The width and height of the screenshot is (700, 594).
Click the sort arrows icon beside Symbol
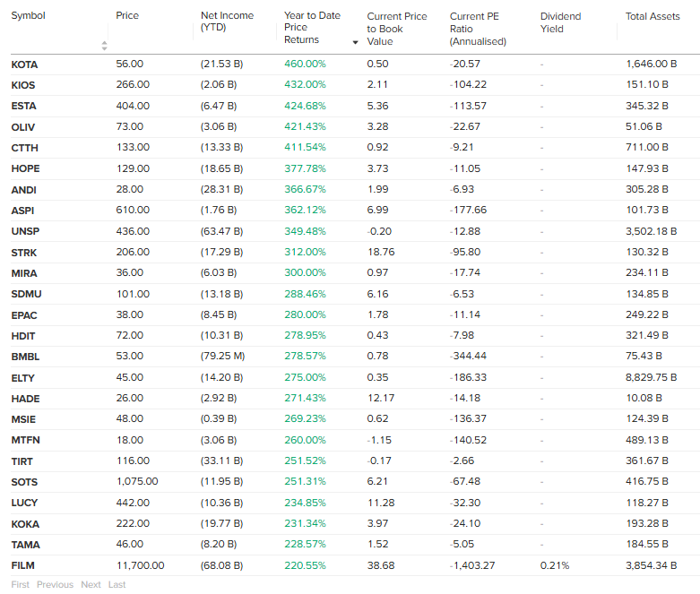(x=104, y=45)
